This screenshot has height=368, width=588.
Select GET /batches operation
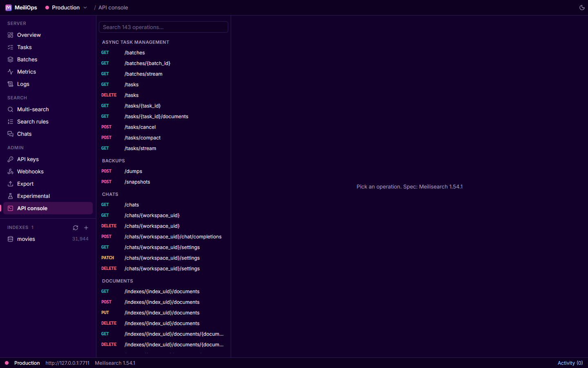click(163, 52)
